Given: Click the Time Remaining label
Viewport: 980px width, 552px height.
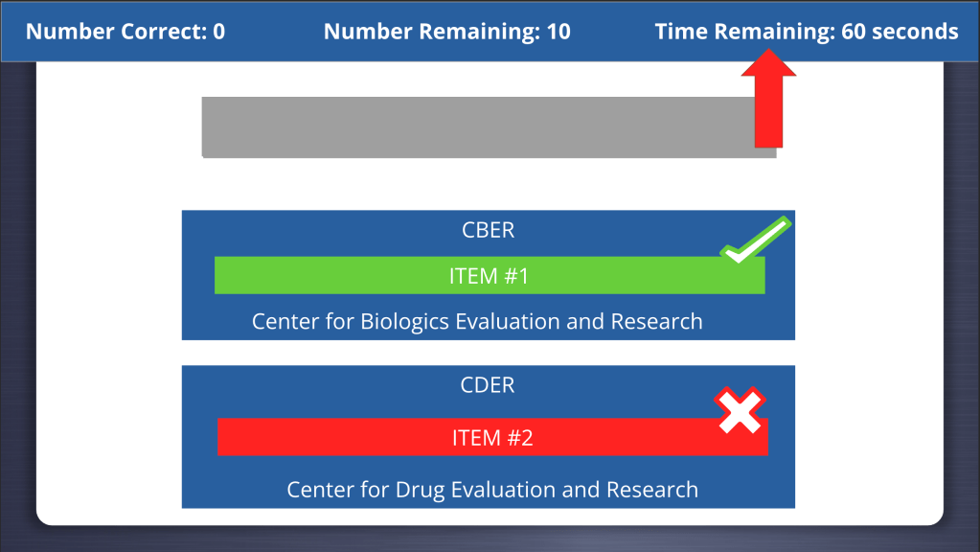Looking at the screenshot, I should [743, 32].
